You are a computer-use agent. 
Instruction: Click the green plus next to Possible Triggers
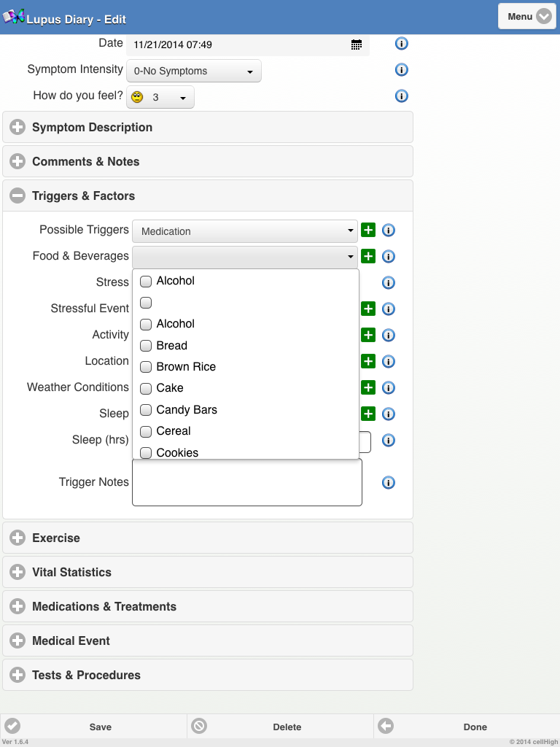(368, 231)
